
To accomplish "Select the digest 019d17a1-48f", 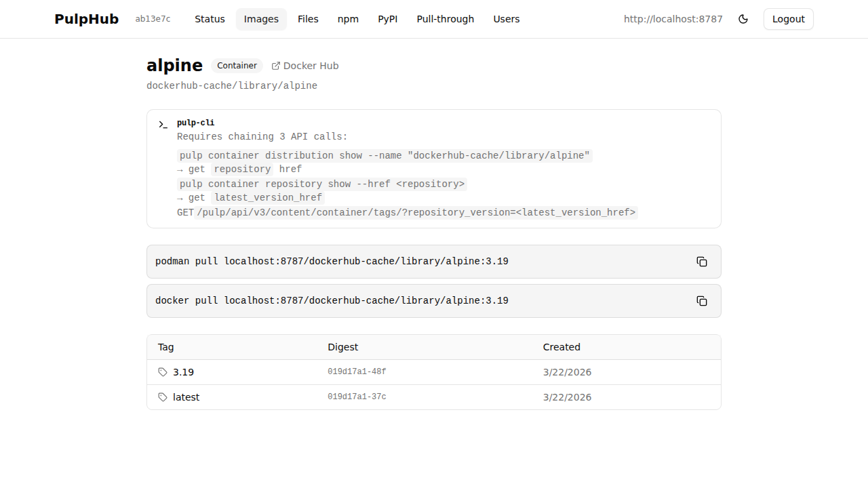I will tap(357, 371).
